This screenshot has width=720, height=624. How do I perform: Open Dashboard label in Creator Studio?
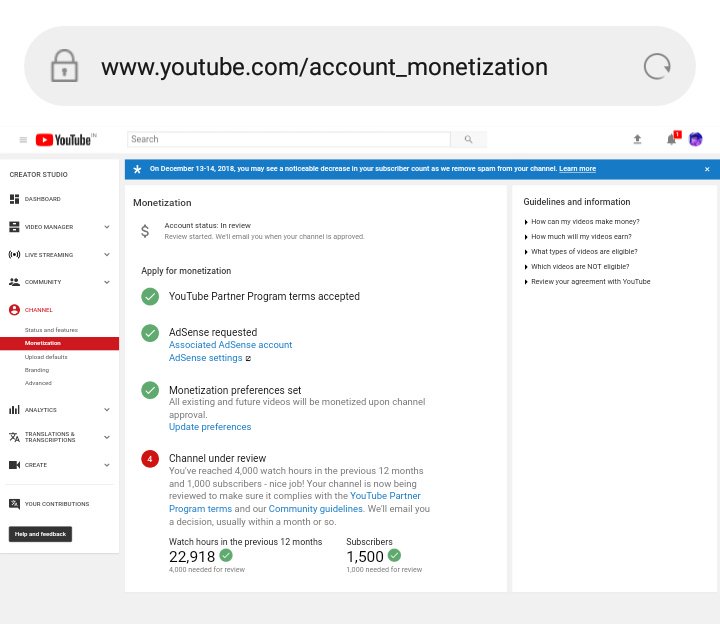point(43,199)
